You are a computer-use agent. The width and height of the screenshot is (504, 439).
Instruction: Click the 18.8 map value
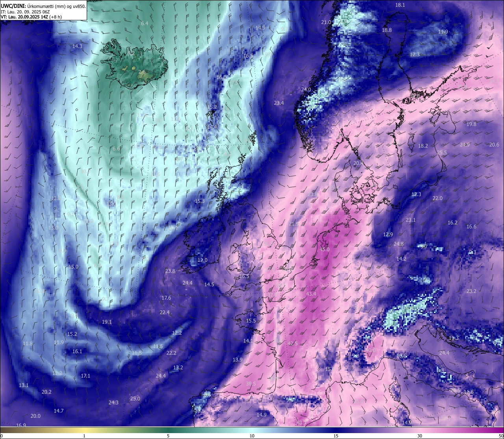click(x=387, y=30)
